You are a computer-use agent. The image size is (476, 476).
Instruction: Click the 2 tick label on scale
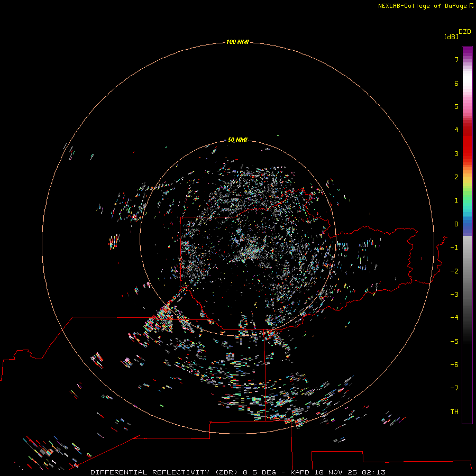pyautogui.click(x=456, y=177)
